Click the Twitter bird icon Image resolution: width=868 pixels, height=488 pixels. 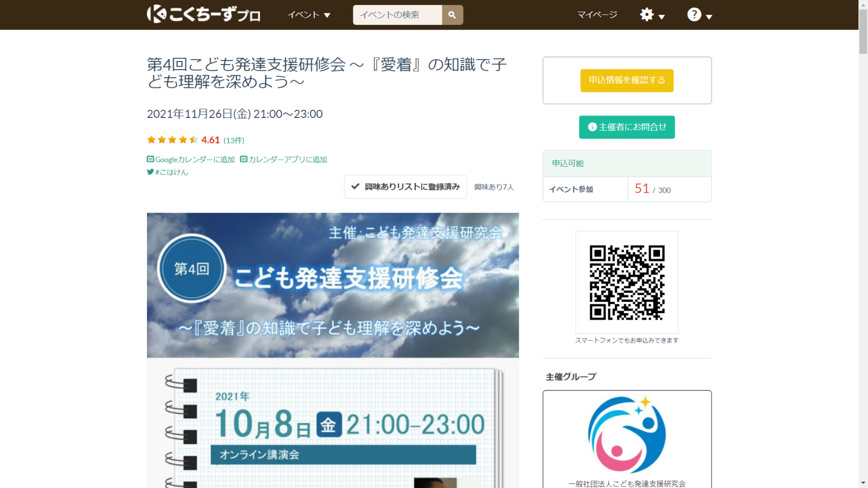click(150, 172)
